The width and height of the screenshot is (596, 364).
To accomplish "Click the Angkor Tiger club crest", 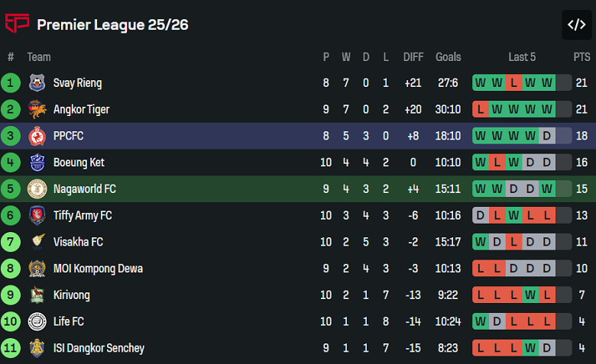I will (37, 110).
